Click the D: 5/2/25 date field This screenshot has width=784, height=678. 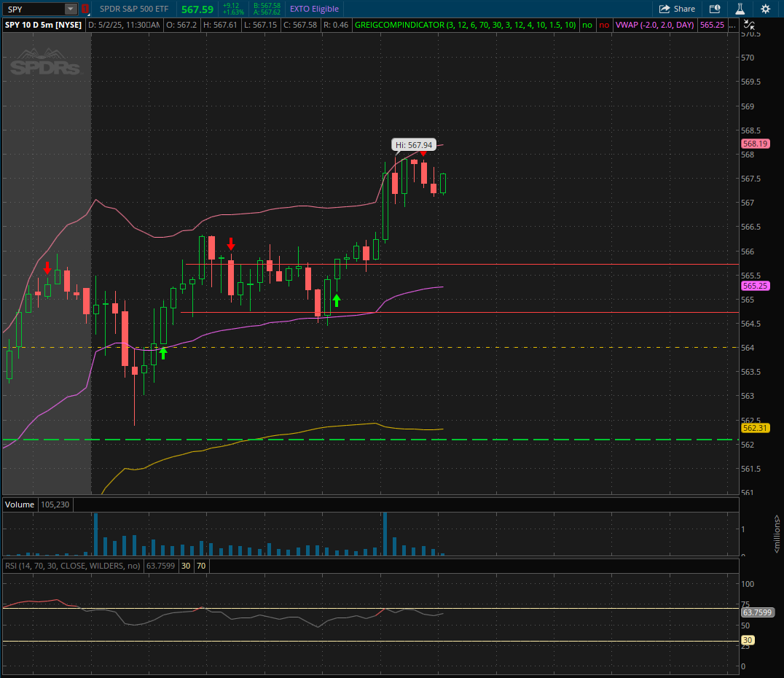(124, 25)
